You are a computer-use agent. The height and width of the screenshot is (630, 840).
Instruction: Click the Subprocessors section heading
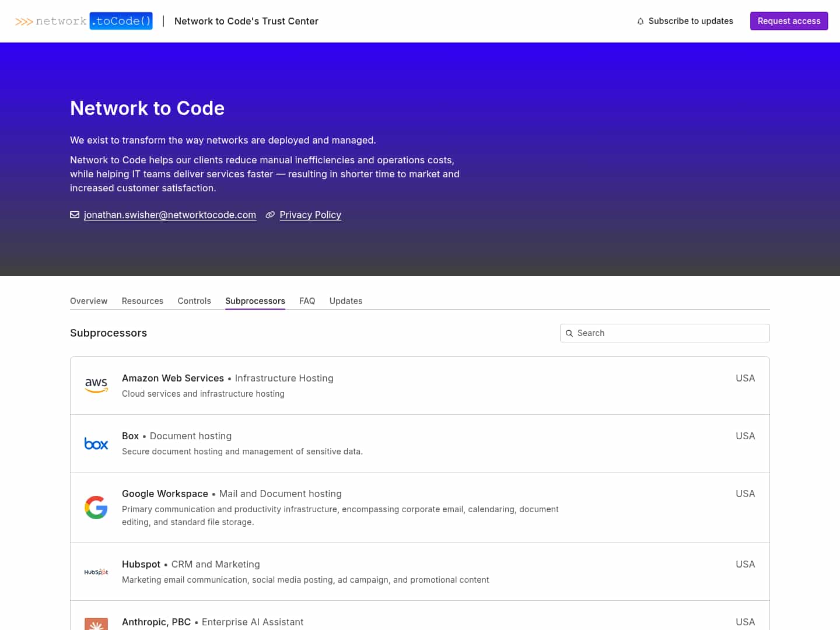(x=108, y=333)
